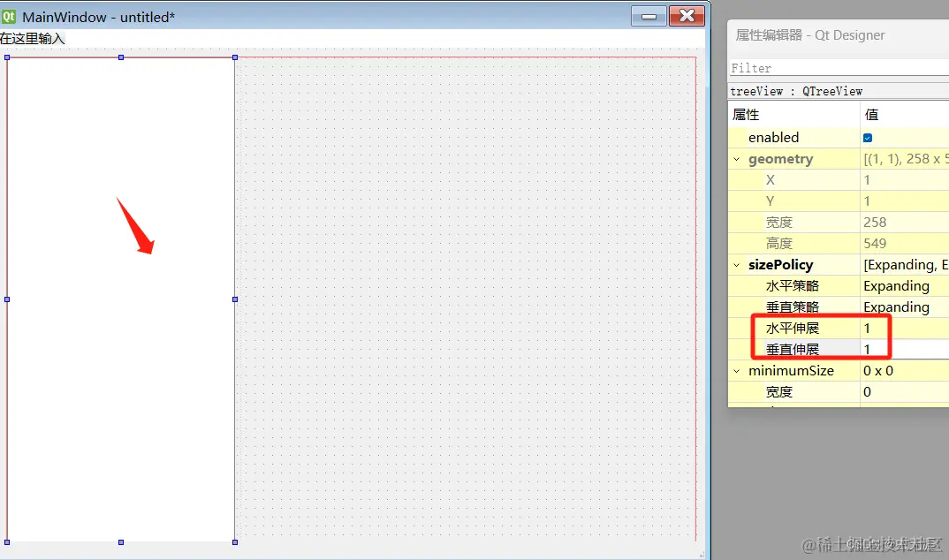Screen dimensions: 949x560
Task: Open the '在这里输入' menu placeholder
Action: pyautogui.click(x=32, y=39)
